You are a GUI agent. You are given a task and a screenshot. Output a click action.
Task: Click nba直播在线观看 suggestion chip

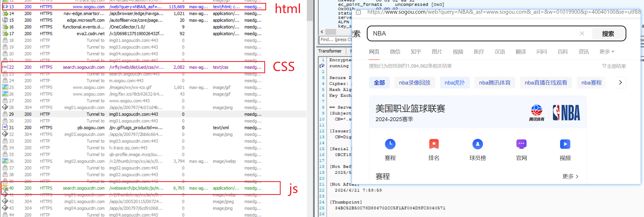546,83
